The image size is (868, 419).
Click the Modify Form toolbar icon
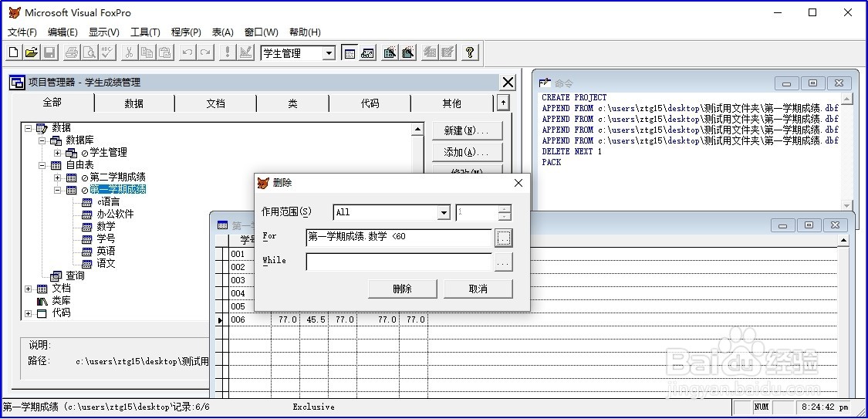(x=245, y=52)
